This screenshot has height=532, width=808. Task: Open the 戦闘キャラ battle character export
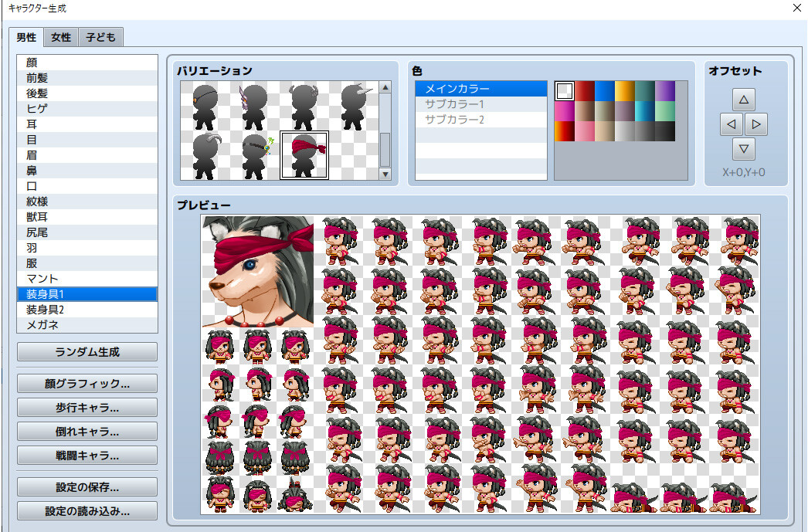click(87, 455)
